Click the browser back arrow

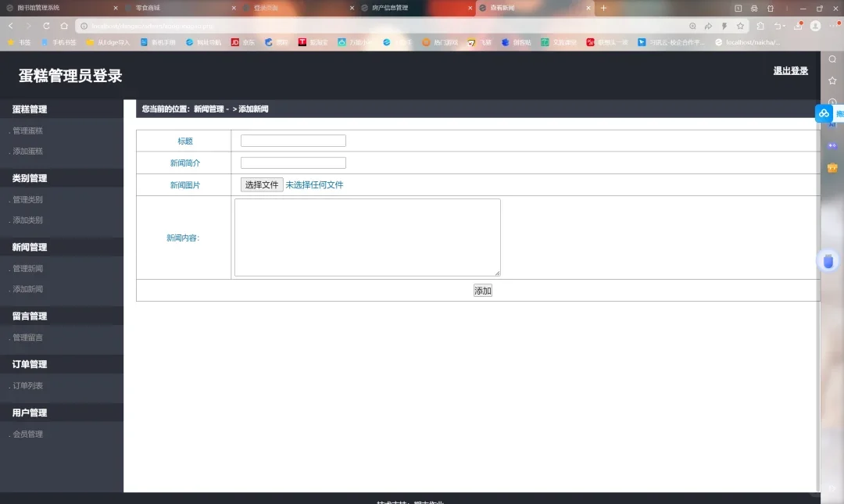[x=10, y=25]
